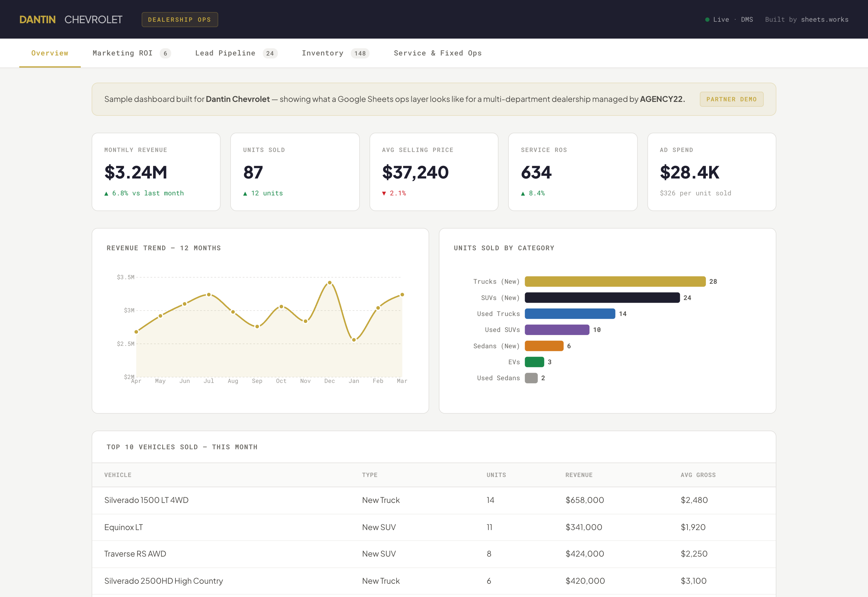The image size is (868, 597).
Task: Click the VEHICLE column header
Action: 118,475
